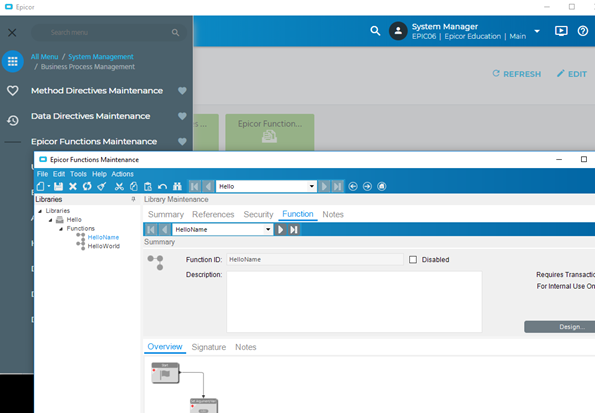Open the Edit menu
The image size is (595, 413).
tap(59, 174)
